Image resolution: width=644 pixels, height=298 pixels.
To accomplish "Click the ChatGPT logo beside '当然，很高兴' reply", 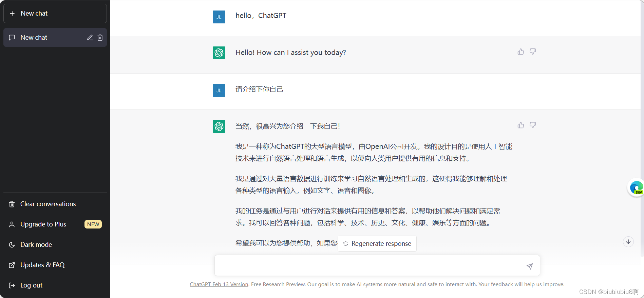I will tap(219, 126).
